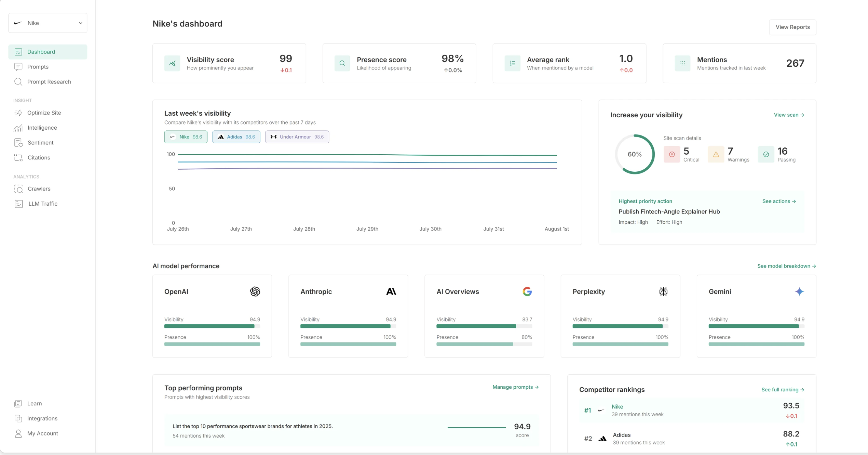Click the Optimize Site lightning icon
Image resolution: width=868 pixels, height=455 pixels.
click(18, 113)
